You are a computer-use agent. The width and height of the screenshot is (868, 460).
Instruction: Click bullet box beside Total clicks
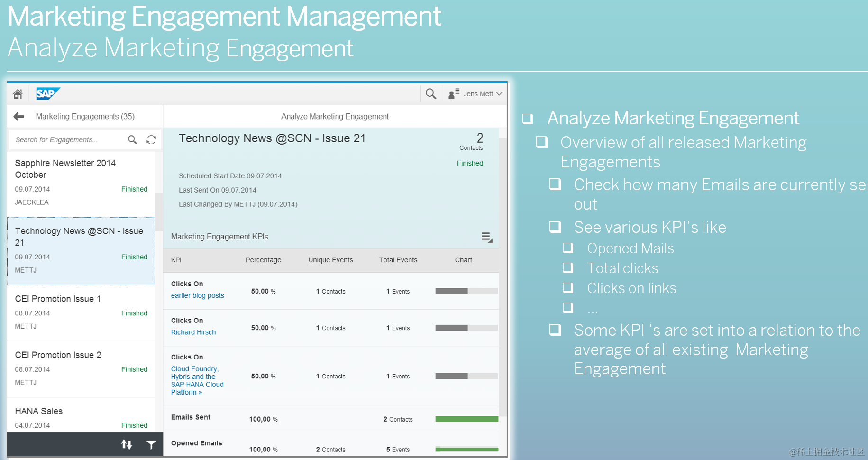click(567, 267)
